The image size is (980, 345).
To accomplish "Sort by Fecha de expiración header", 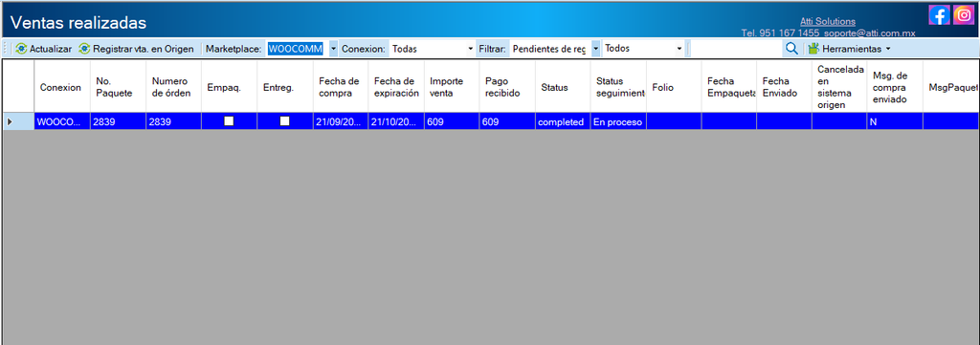I will [396, 87].
